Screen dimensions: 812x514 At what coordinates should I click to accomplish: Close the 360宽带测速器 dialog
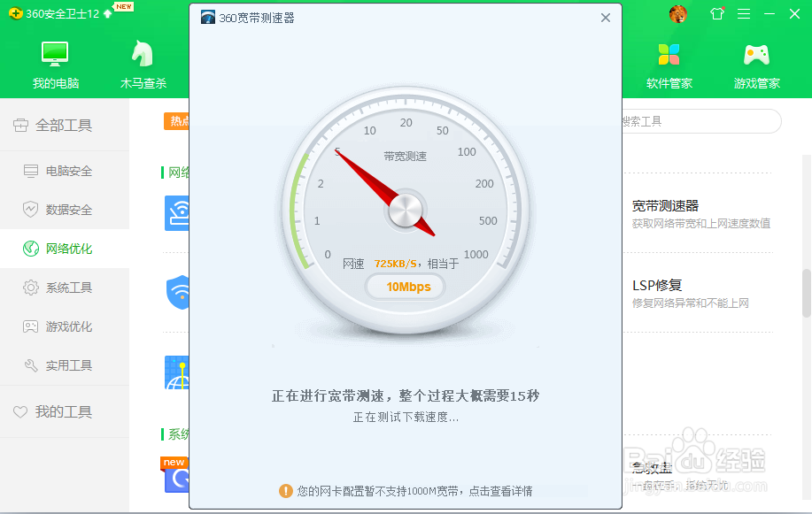606,18
